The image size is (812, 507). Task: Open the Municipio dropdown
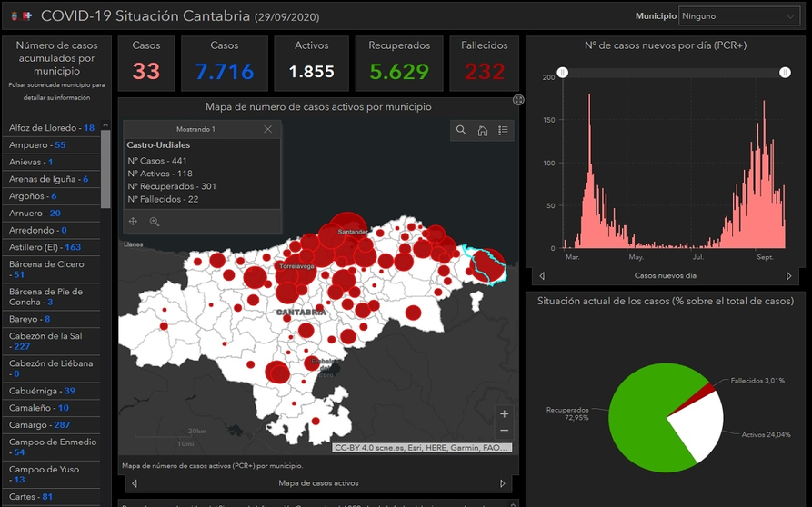coord(739,16)
